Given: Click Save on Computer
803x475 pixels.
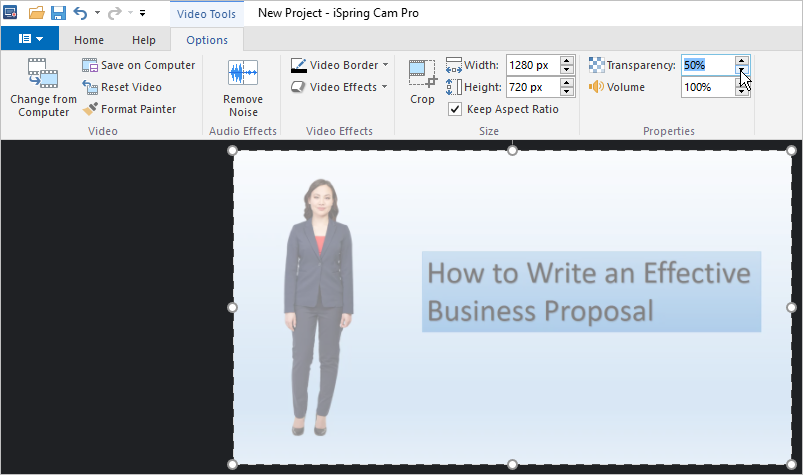Looking at the screenshot, I should point(139,65).
